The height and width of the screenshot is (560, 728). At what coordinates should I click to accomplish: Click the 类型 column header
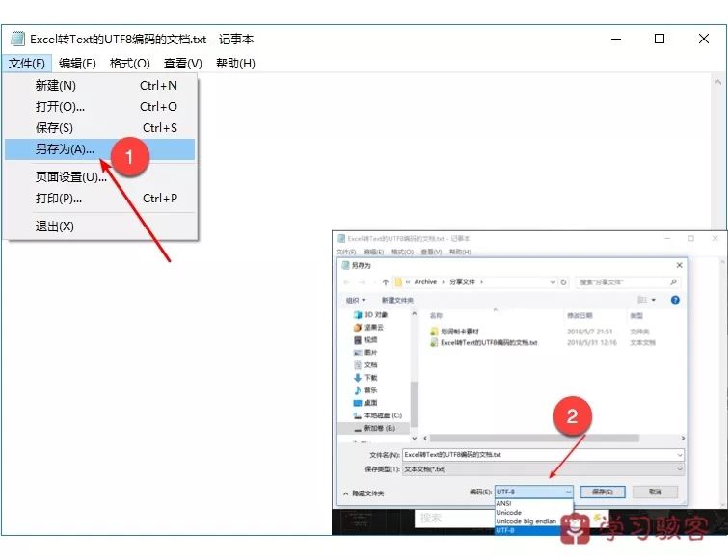(636, 315)
